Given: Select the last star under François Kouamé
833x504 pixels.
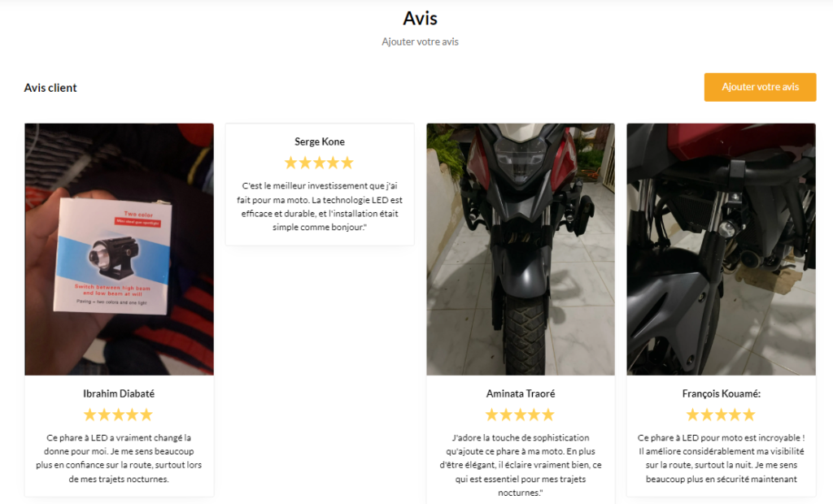Looking at the screenshot, I should (x=749, y=415).
